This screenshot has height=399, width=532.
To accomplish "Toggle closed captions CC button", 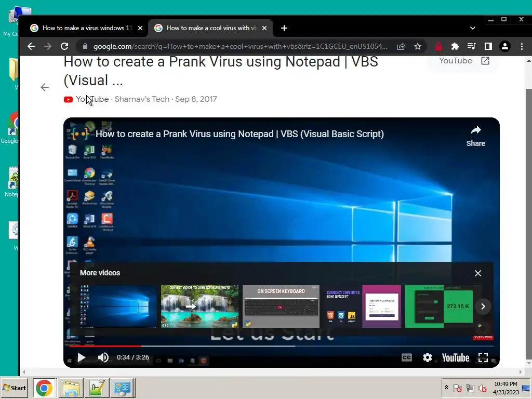I will (406, 357).
